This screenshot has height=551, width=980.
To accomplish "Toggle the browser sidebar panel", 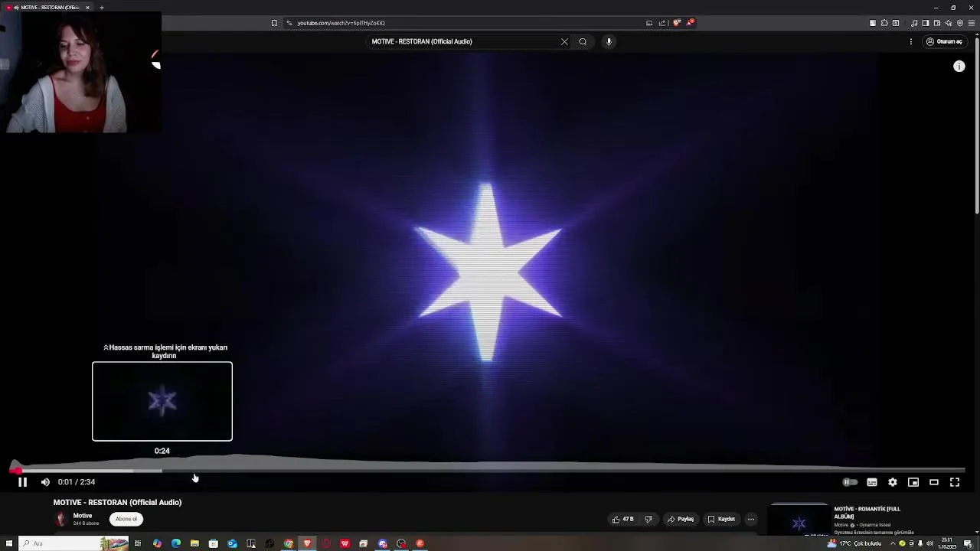I will click(926, 23).
